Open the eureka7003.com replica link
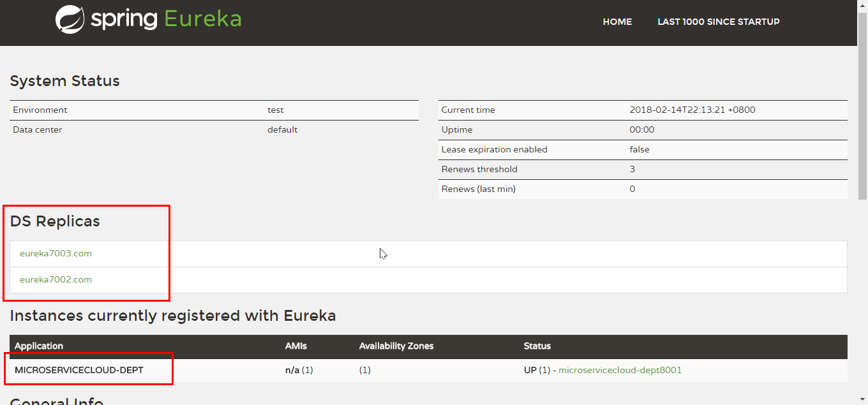This screenshot has width=868, height=405. [56, 253]
